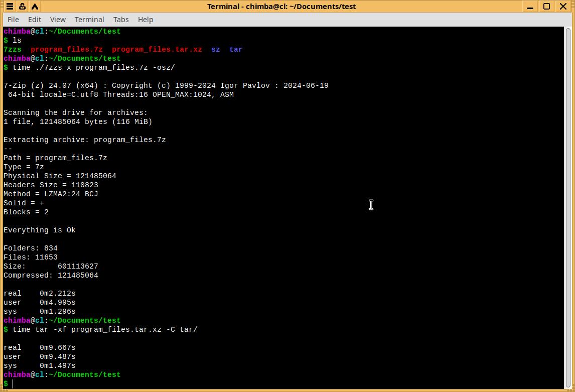Click the 'sys 0m1.296s' timing line
This screenshot has height=392, width=575.
pos(40,311)
